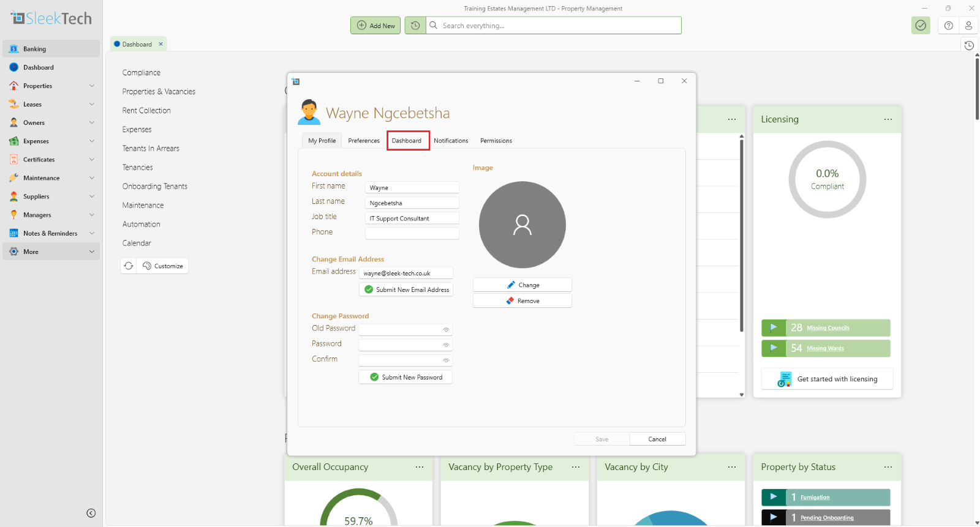Click the More gear icon
Image resolution: width=980 pixels, height=527 pixels.
[13, 252]
